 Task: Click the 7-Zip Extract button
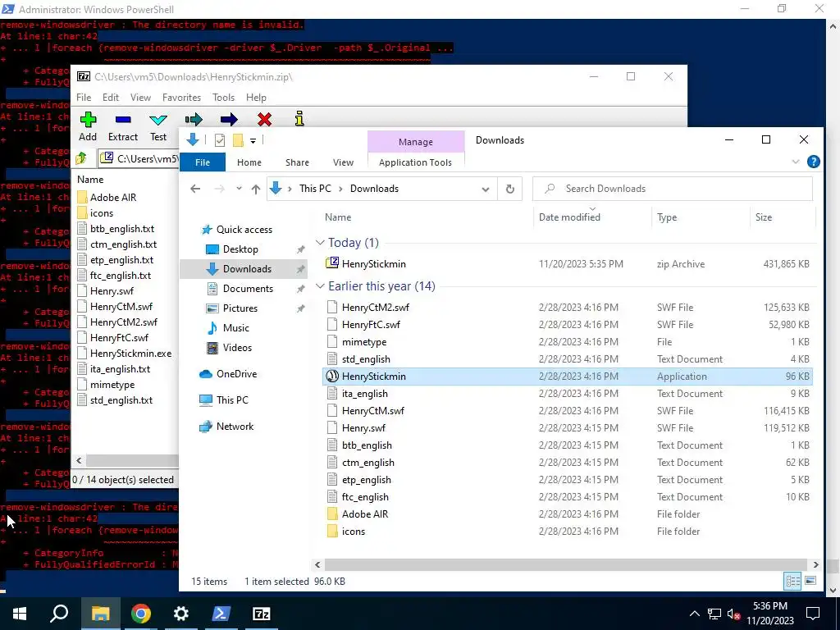[x=123, y=127]
